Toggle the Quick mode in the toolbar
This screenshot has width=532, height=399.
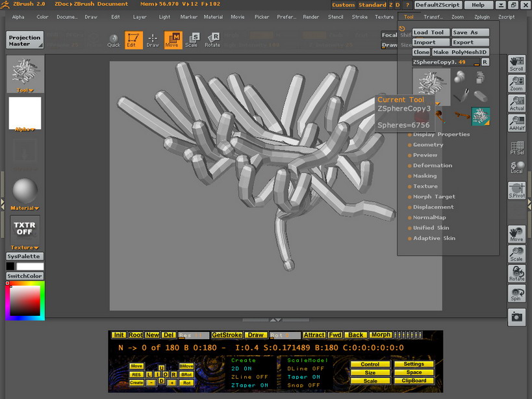tap(114, 40)
